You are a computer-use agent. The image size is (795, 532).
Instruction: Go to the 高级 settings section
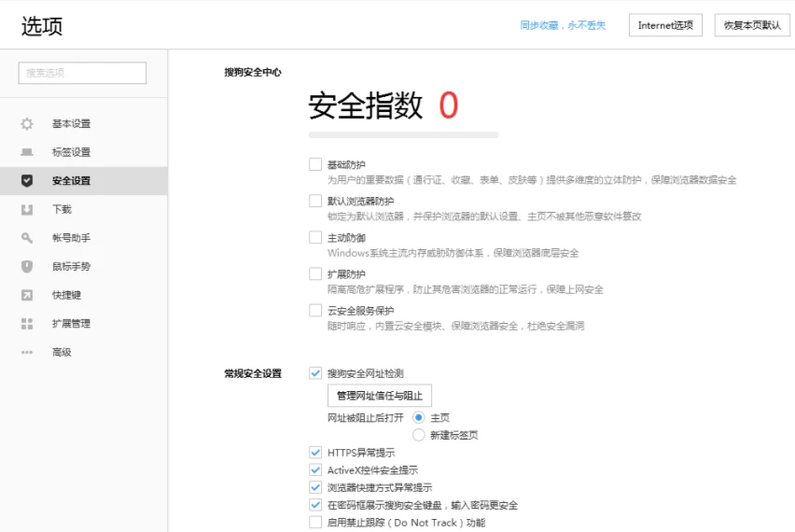coord(62,353)
